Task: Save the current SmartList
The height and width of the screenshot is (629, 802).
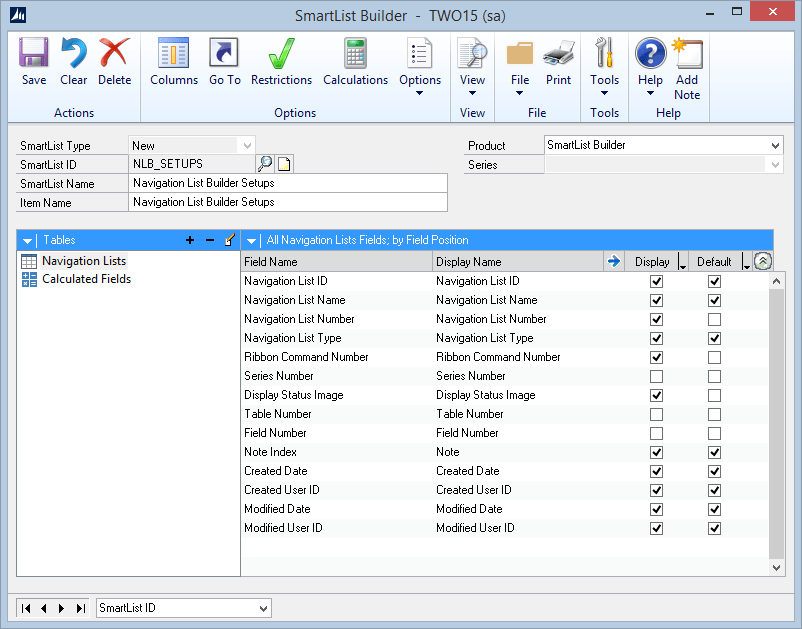Action: coord(33,62)
